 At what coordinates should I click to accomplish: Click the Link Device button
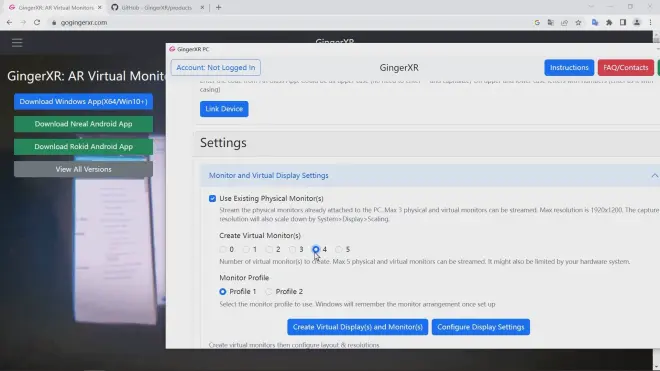coord(224,109)
